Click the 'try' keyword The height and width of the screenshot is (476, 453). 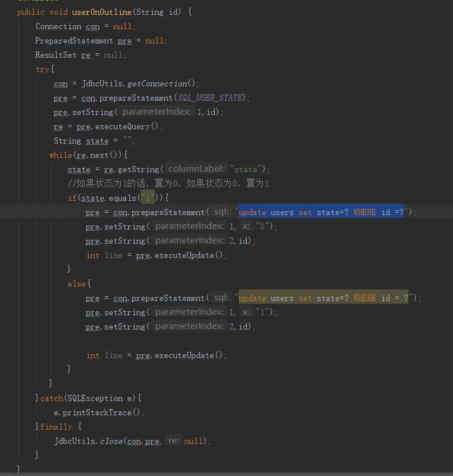42,69
